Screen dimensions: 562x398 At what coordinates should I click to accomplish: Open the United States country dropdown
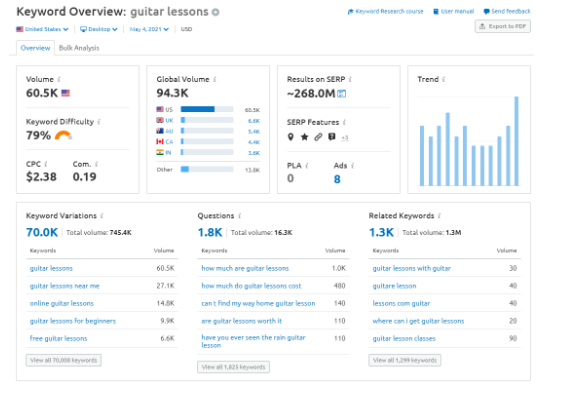(42, 29)
